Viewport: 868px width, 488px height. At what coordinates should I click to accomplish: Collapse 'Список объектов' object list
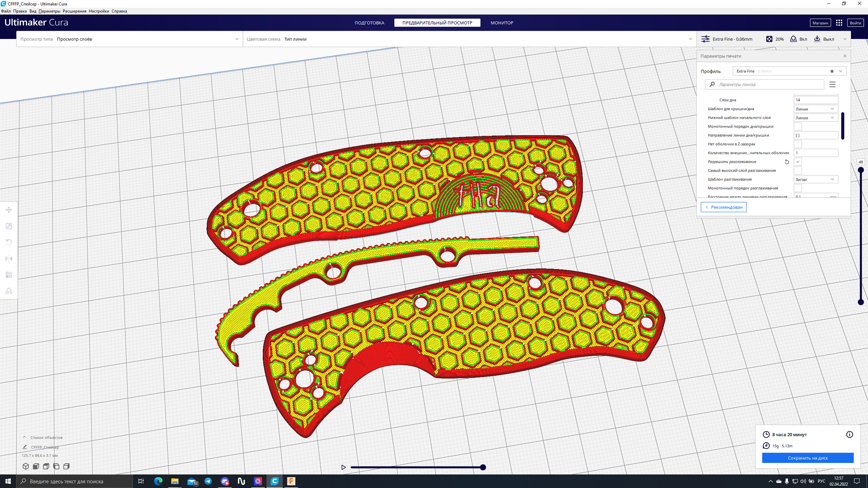24,437
